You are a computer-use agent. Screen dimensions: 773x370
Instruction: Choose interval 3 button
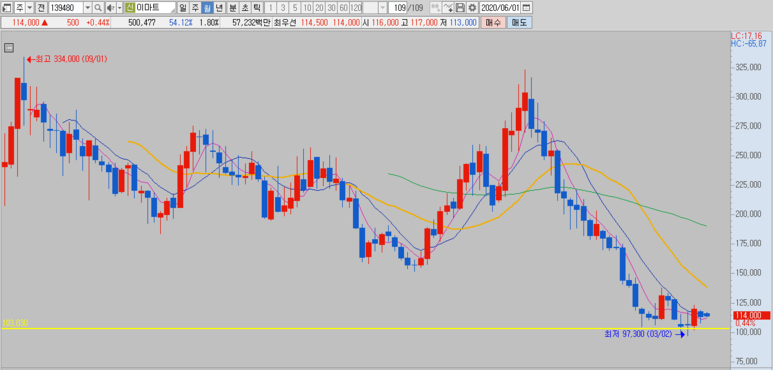point(283,7)
